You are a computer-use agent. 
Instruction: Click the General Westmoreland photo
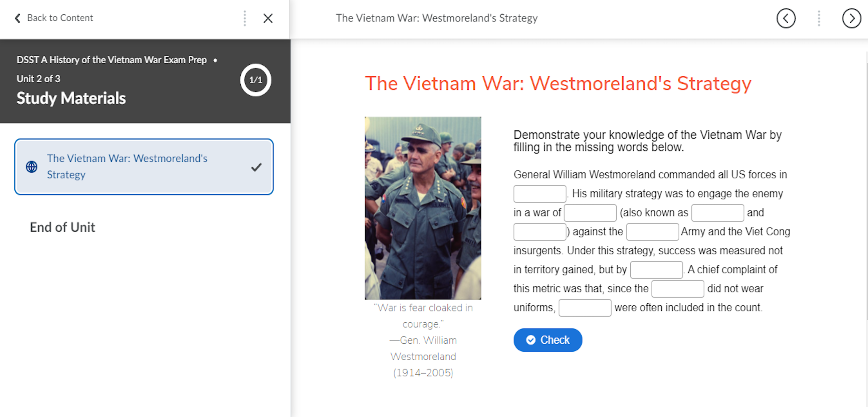click(423, 208)
